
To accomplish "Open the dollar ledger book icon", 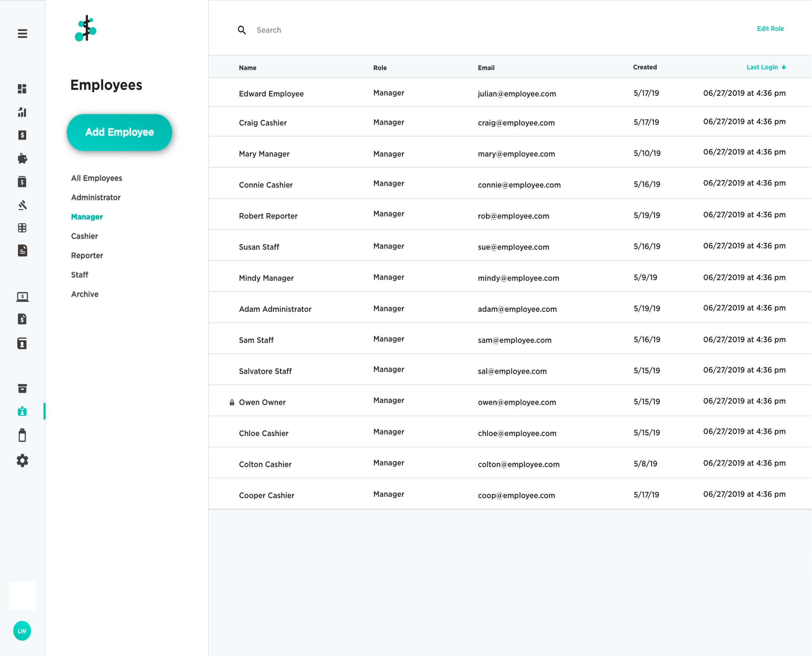I will tap(22, 182).
